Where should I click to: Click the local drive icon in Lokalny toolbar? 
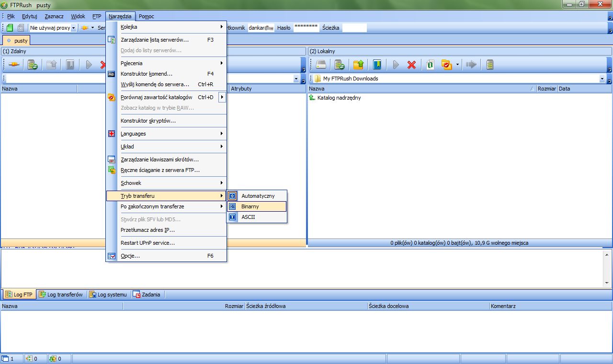tap(321, 65)
